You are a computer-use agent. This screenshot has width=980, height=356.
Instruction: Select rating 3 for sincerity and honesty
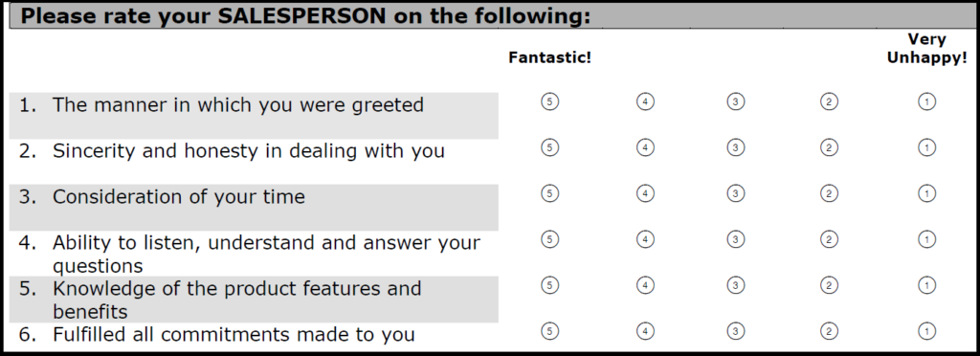pos(736,147)
